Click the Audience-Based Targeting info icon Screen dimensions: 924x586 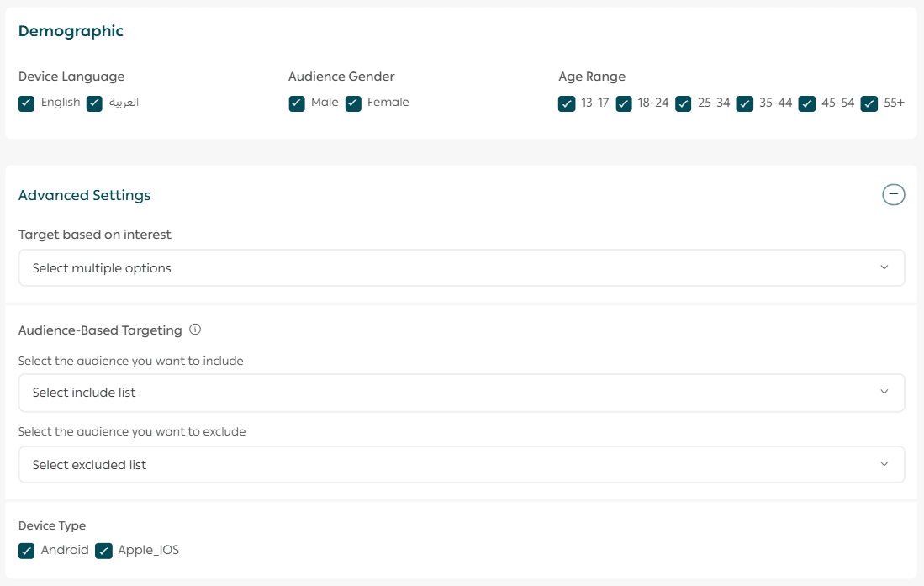tap(195, 330)
